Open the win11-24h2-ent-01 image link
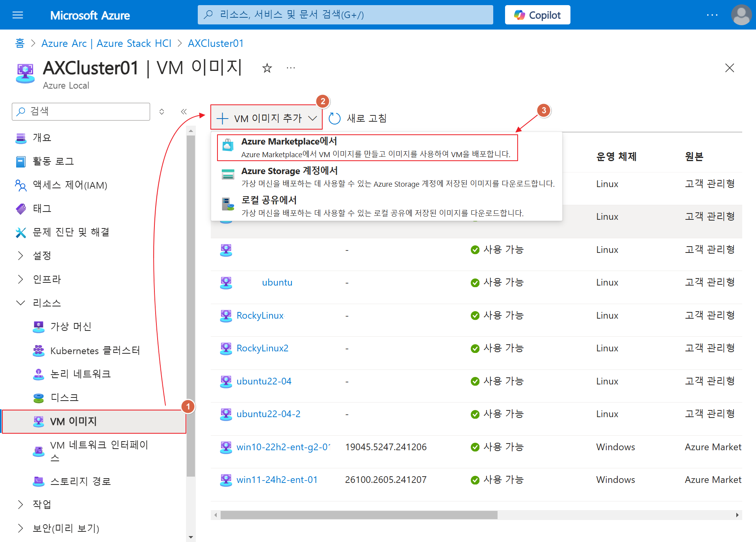 (x=277, y=480)
